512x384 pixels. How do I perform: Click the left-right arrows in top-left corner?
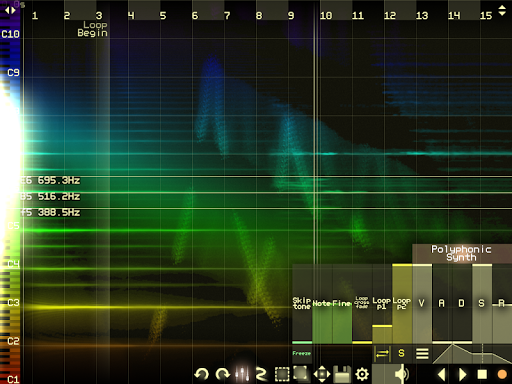click(x=10, y=10)
